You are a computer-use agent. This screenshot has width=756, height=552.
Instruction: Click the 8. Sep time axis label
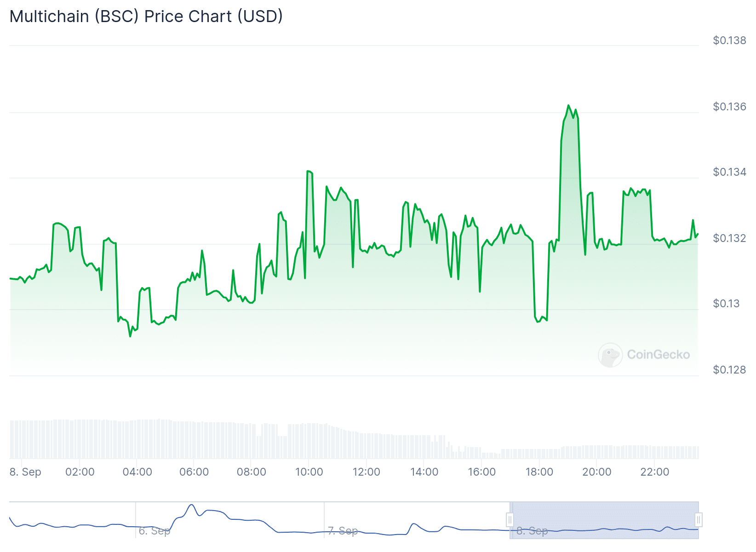(x=25, y=472)
